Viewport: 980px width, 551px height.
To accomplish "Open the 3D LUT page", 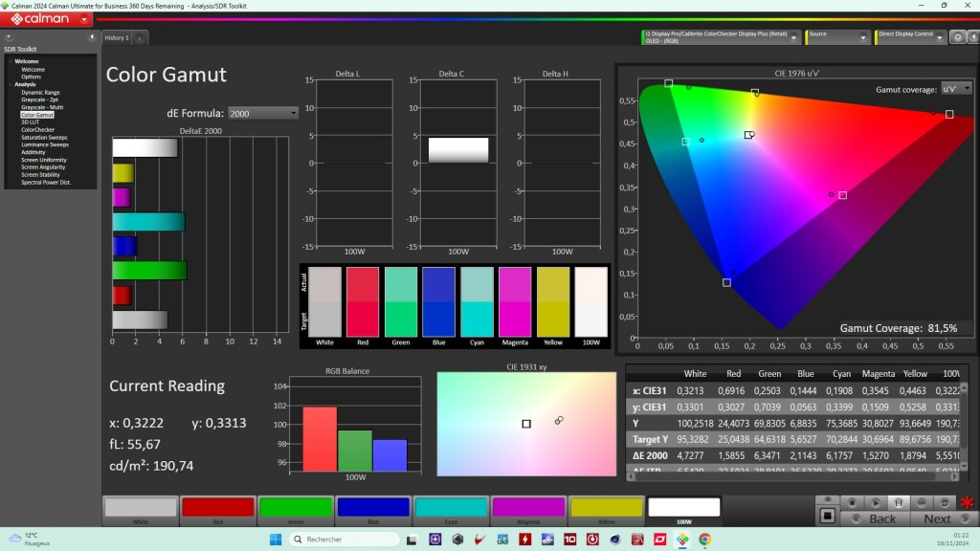I will 30,122.
